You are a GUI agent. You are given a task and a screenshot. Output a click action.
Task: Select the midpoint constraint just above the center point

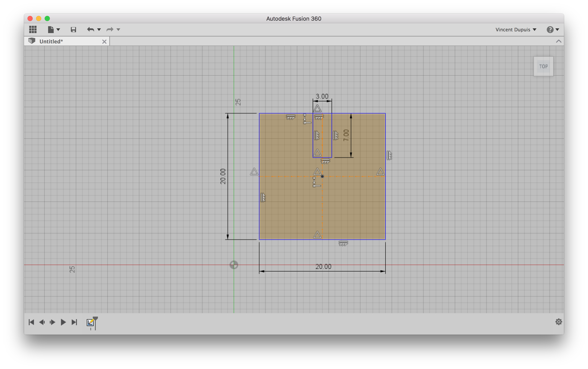317,172
